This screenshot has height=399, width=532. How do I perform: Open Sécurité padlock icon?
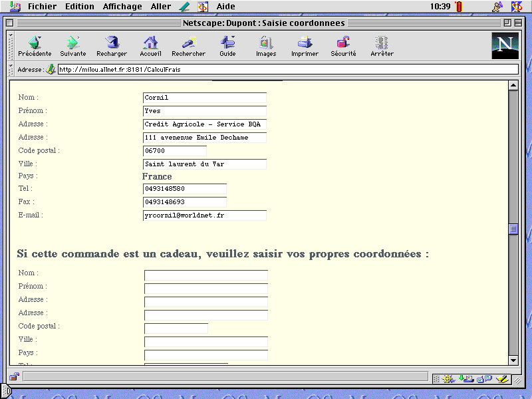(343, 43)
